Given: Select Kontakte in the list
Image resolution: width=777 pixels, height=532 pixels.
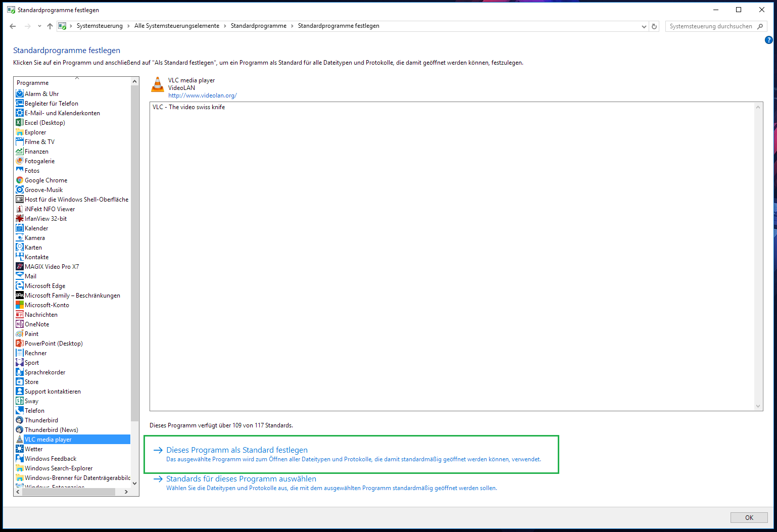Looking at the screenshot, I should pos(37,257).
